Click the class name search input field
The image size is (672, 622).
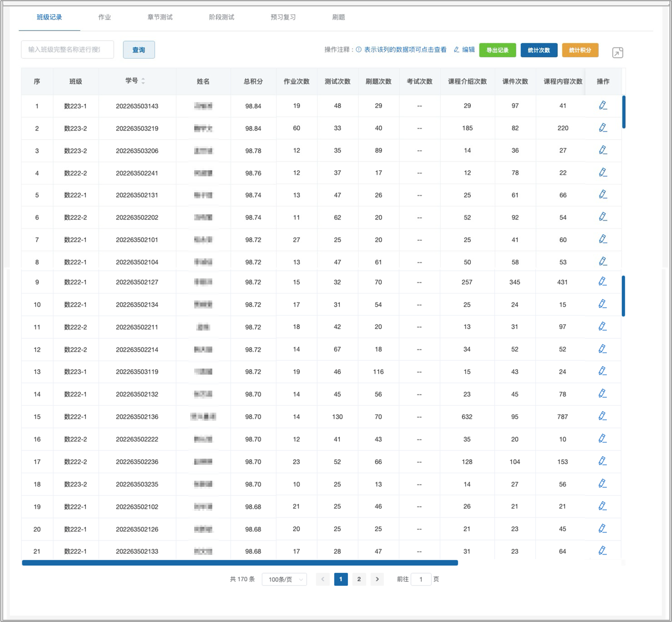67,50
